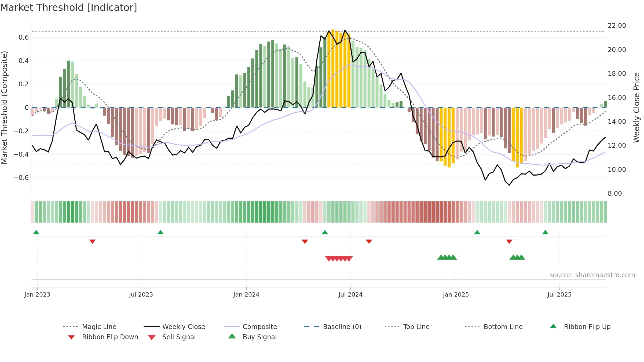Click the 22.00 right axis label
Image resolution: width=644 pixels, height=362 pixels.
(x=617, y=25)
